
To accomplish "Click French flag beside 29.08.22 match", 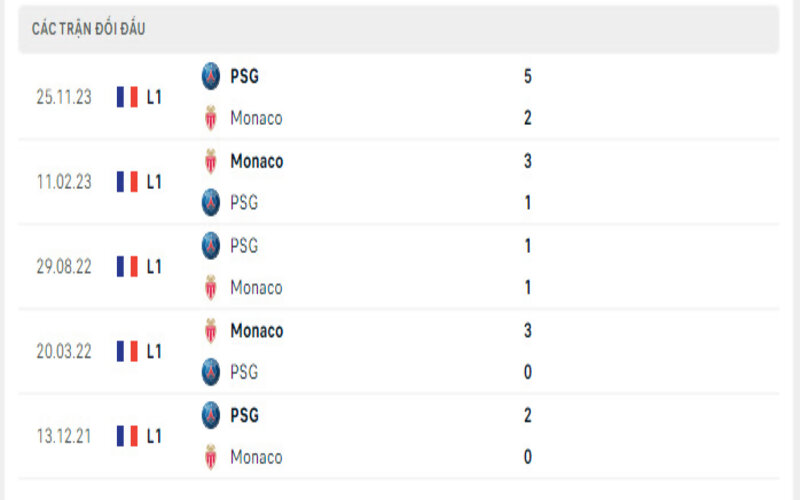I will 127,266.
